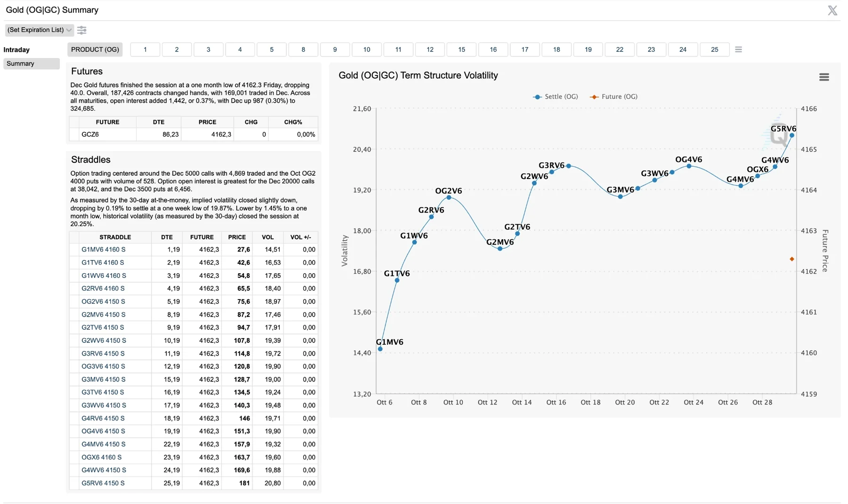Image resolution: width=848 pixels, height=504 pixels.
Task: Click the G3RV6 data point on chart
Action: (x=552, y=172)
